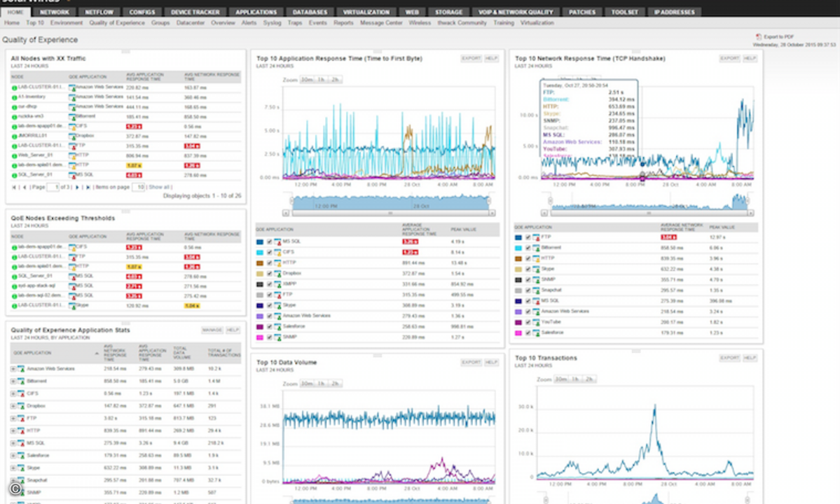Open the NETFLOW tab
The height and width of the screenshot is (504, 840).
99,12
